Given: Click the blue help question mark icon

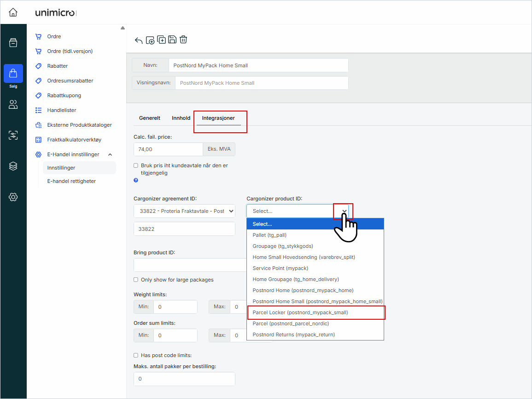Looking at the screenshot, I should pyautogui.click(x=136, y=180).
